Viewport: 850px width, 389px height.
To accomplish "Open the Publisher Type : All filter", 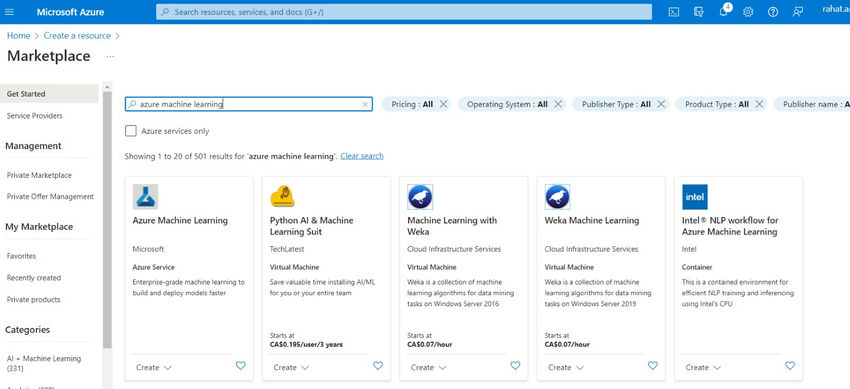I will coord(616,104).
